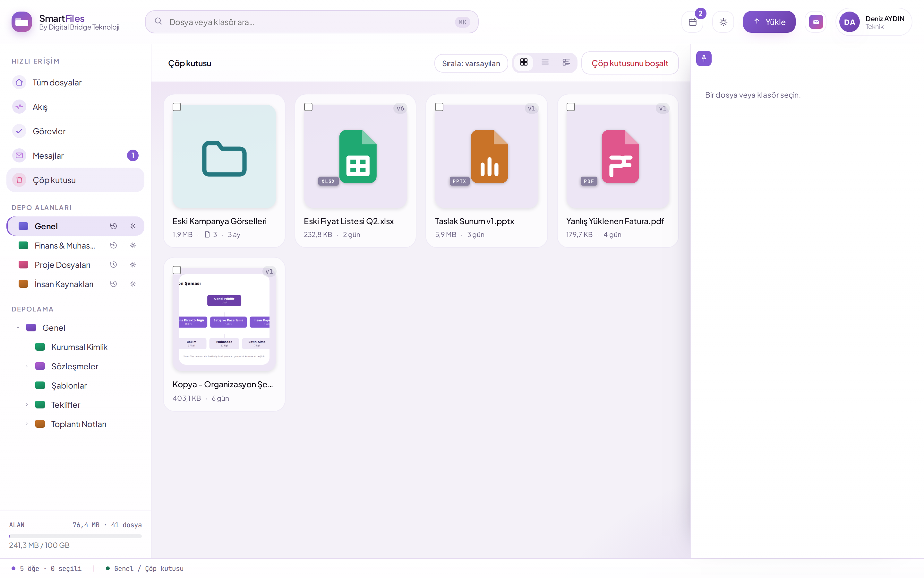
Task: Check Kopya - Organizasyon Şe... checkbox
Action: click(x=177, y=270)
